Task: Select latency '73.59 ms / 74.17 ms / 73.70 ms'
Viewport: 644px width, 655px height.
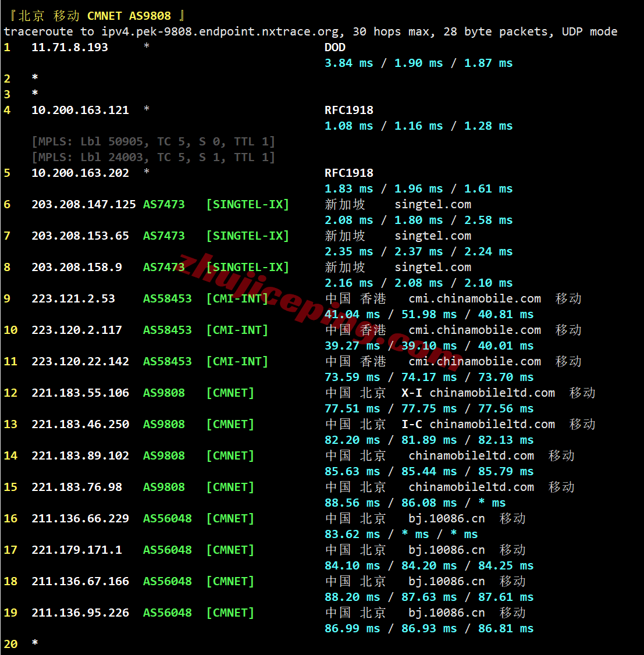Action: (x=429, y=377)
